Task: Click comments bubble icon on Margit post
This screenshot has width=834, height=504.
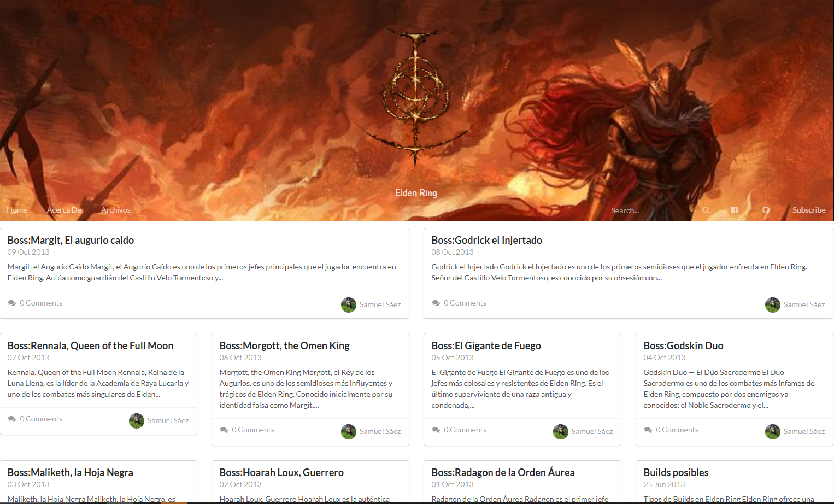Action: coord(12,303)
